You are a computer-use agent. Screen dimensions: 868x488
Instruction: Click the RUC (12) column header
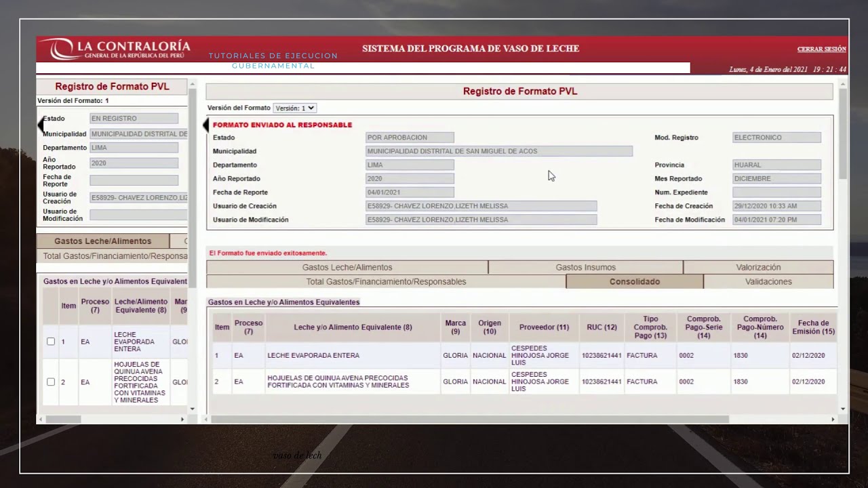tap(601, 327)
